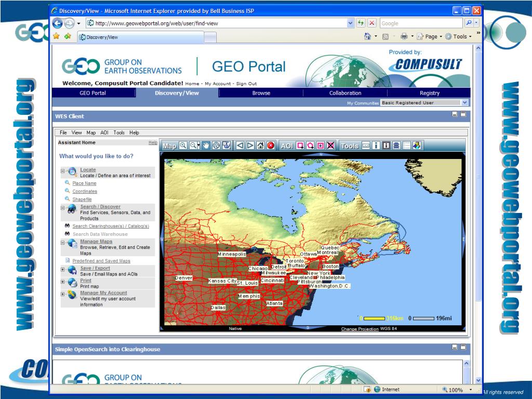Image resolution: width=532 pixels, height=399 pixels.
Task: Open the WES Client File menu
Action: pyautogui.click(x=63, y=132)
